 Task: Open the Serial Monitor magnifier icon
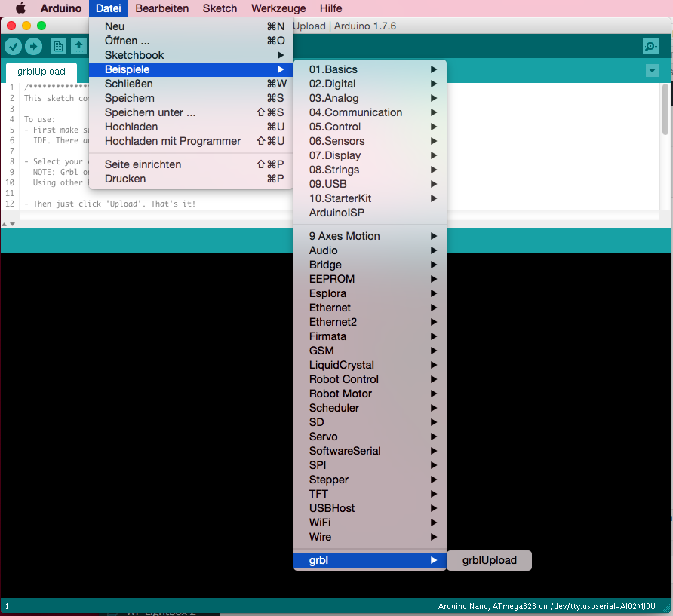coord(650,46)
